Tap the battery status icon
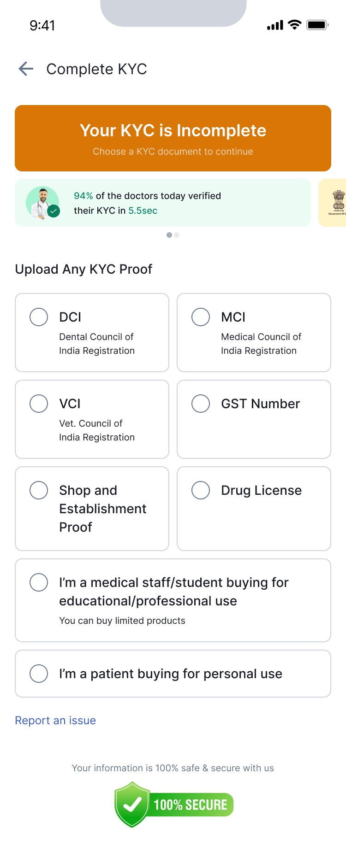 [x=317, y=25]
